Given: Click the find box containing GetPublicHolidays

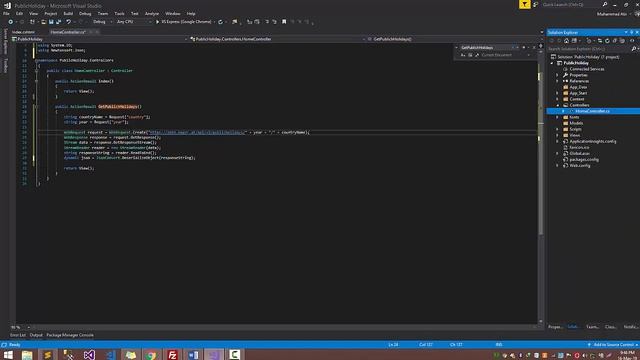Looking at the screenshot, I should coord(486,48).
